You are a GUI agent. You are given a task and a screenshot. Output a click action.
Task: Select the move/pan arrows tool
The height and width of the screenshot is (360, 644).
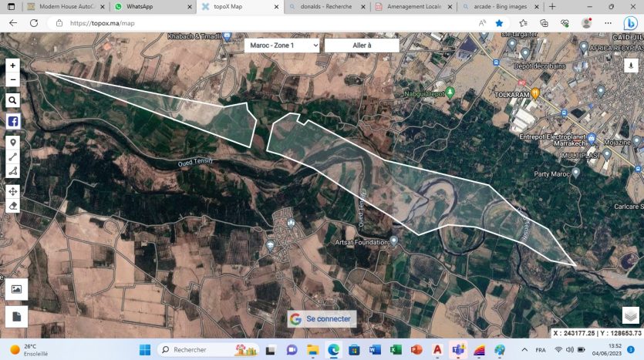[13, 192]
